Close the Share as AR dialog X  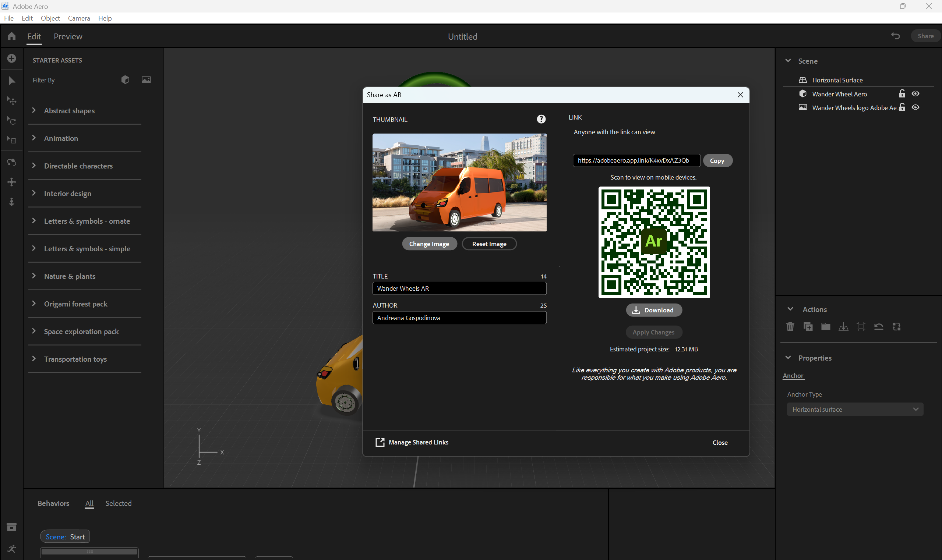740,95
